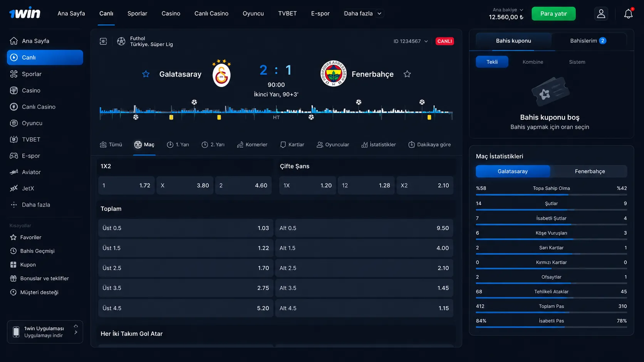Open Bahis kuponu tab
Image resolution: width=644 pixels, height=362 pixels.
pos(513,41)
